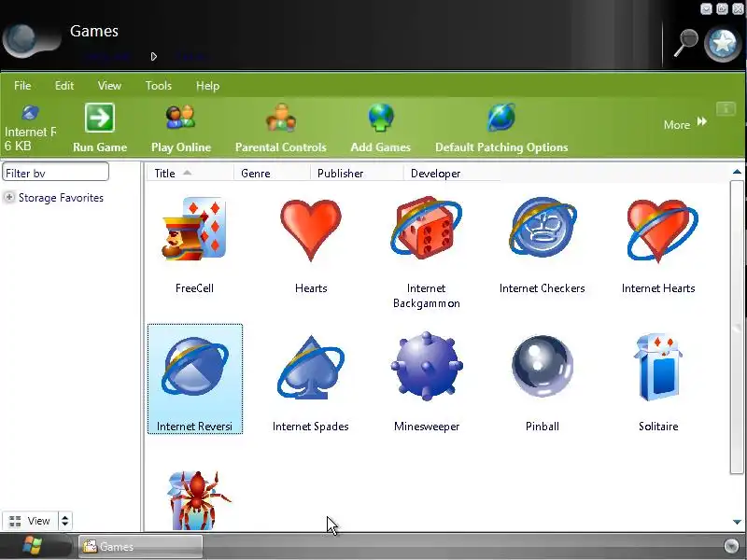This screenshot has width=747, height=560.
Task: Select the Internet Checkers icon
Action: coord(543,227)
